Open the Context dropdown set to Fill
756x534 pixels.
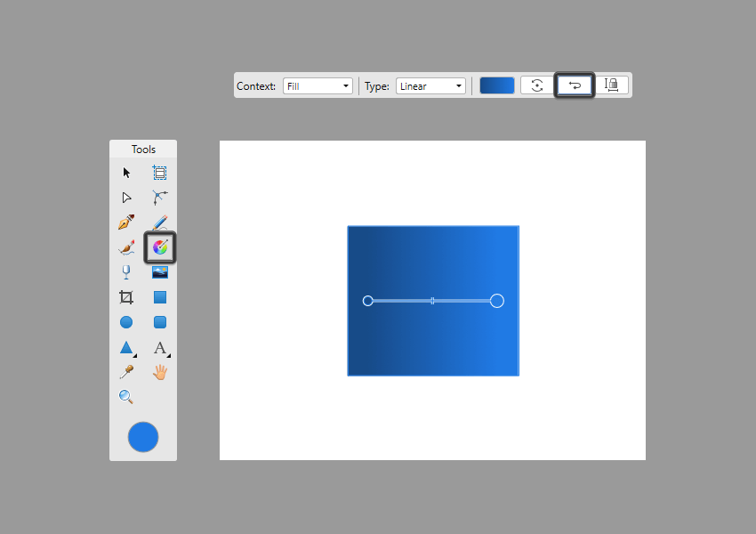[318, 85]
